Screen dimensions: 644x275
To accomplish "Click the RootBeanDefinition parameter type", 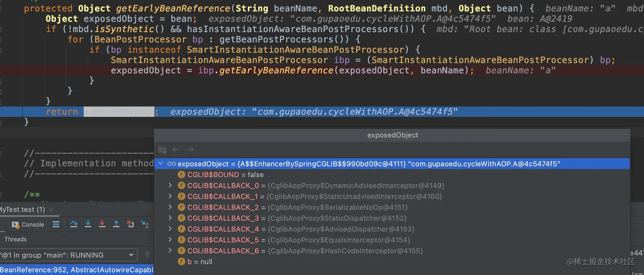I will coord(377,8).
